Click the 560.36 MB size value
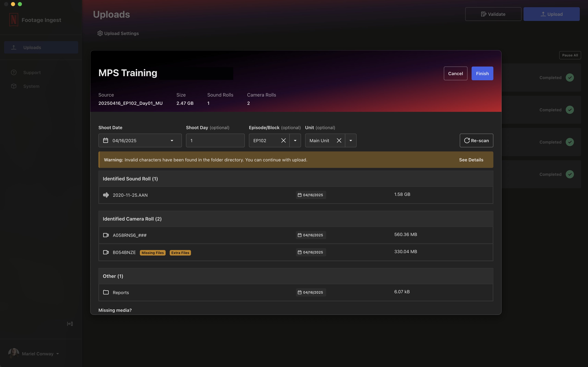This screenshot has height=367, width=588. 406,234
